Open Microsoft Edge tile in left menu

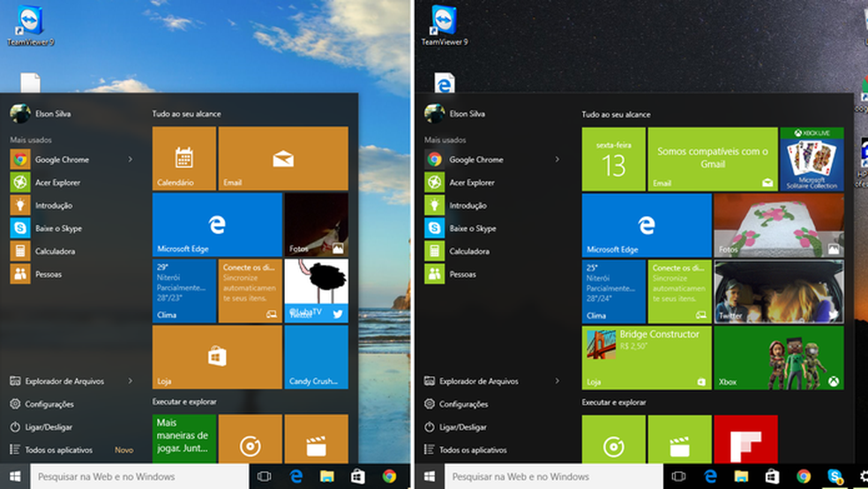[x=217, y=225]
